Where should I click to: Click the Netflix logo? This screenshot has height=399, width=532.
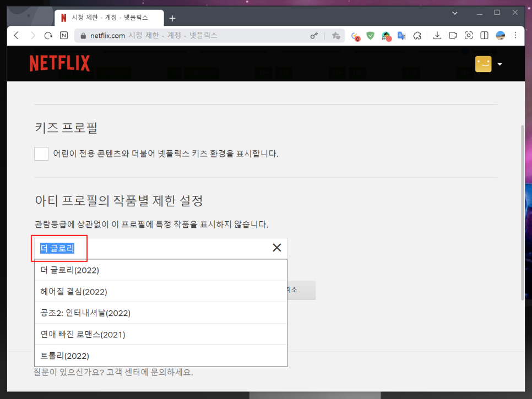(59, 63)
